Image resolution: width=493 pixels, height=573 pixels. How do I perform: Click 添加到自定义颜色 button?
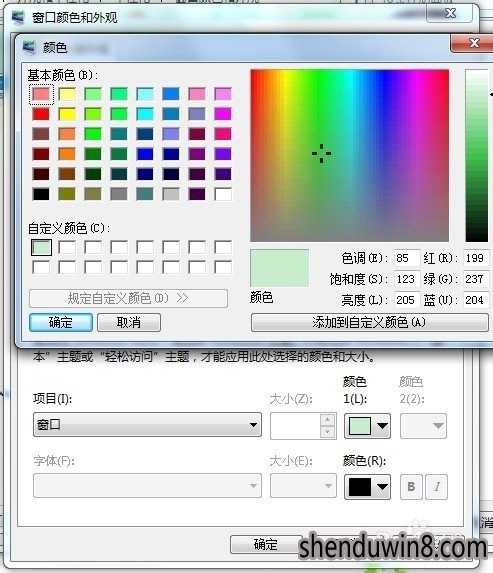point(369,322)
